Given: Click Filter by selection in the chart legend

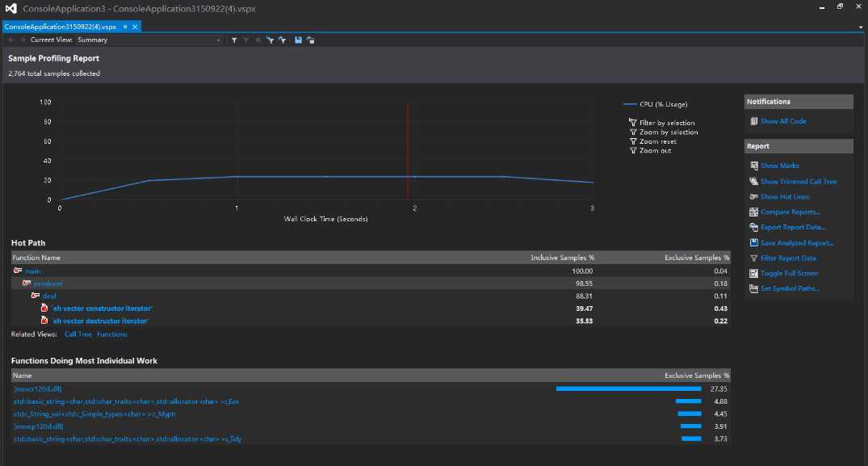Looking at the screenshot, I should (667, 123).
